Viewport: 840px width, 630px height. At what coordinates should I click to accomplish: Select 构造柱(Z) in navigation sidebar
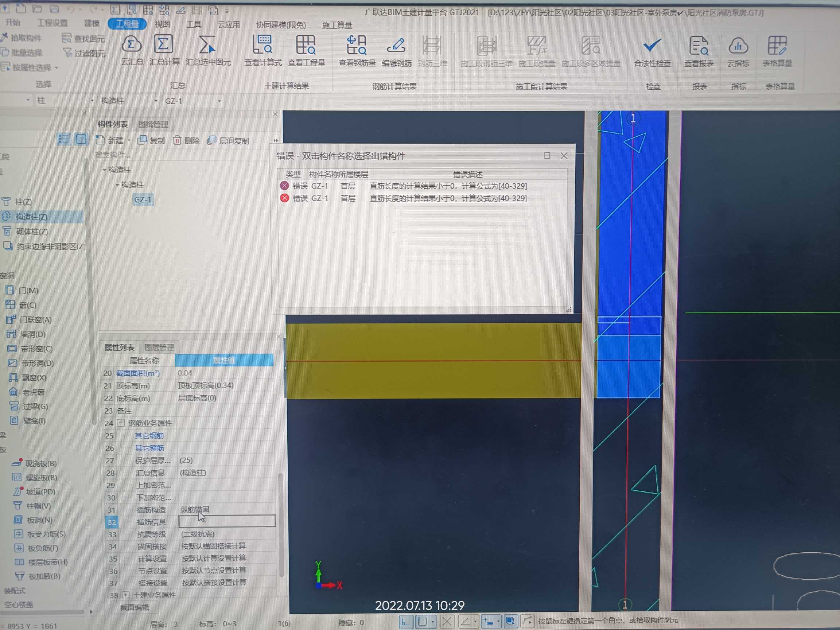[42, 217]
